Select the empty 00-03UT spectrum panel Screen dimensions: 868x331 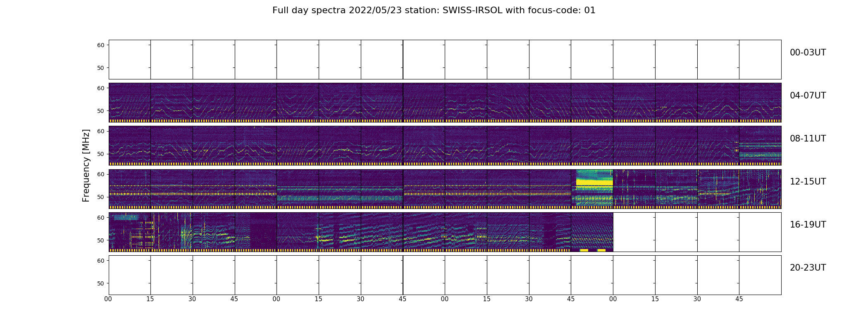pyautogui.click(x=445, y=60)
